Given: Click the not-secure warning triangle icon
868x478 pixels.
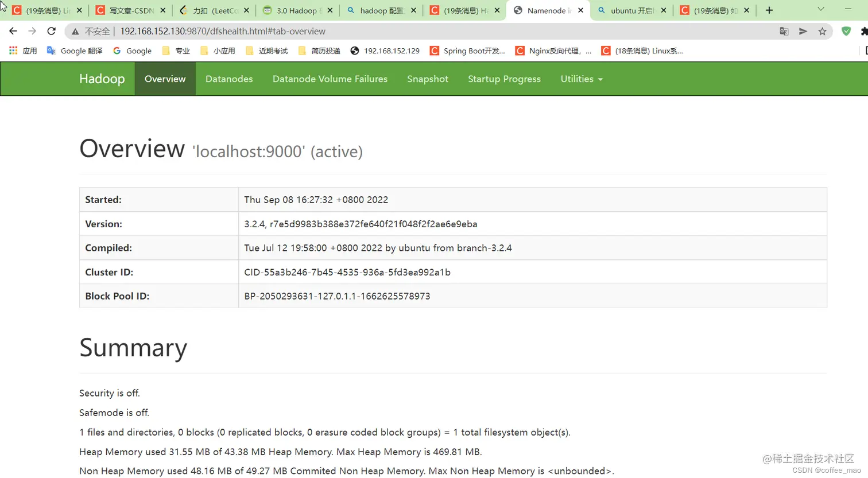Looking at the screenshot, I should (75, 32).
